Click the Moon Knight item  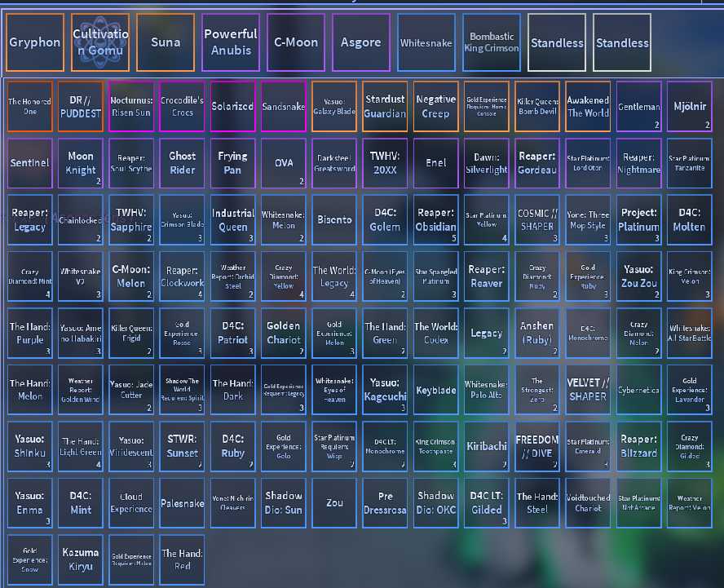[x=81, y=163]
